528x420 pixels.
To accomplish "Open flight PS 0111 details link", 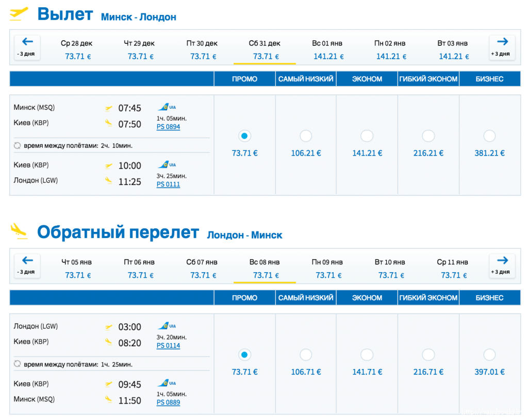I will [x=168, y=184].
